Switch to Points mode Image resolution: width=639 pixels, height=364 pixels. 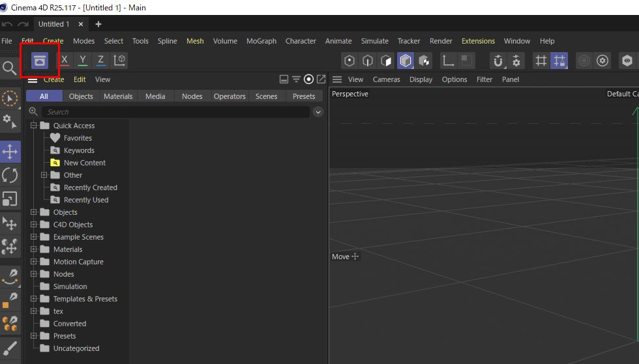point(349,61)
